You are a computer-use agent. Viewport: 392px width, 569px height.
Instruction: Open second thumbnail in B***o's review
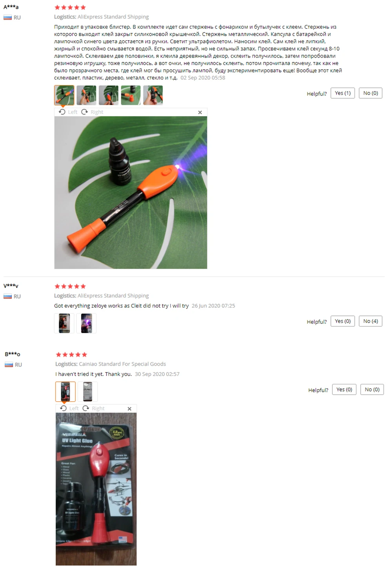coord(88,391)
